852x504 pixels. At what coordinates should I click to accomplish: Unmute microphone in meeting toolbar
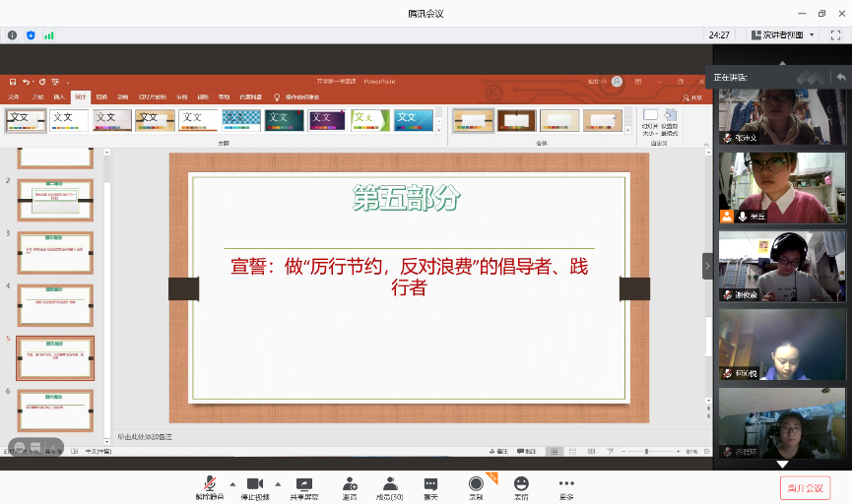pyautogui.click(x=210, y=487)
